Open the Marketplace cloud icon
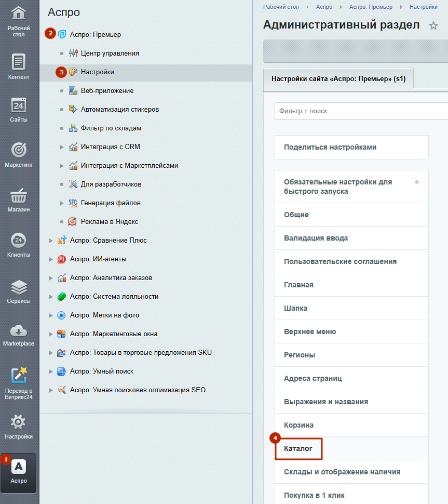448x504 pixels. tap(19, 331)
